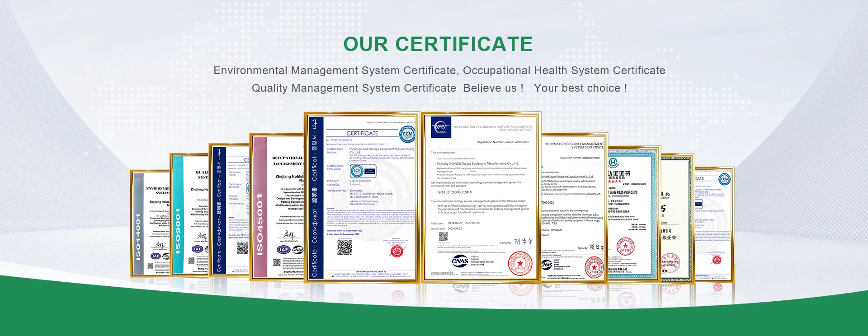The image size is (868, 336).
Task: Click the OUR CERTIFICATE heading
Action: coord(438,44)
